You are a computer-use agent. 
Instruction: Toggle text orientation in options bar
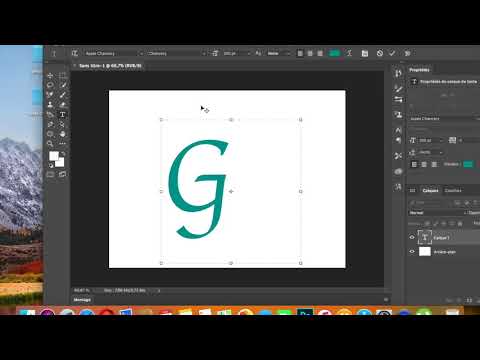point(75,53)
